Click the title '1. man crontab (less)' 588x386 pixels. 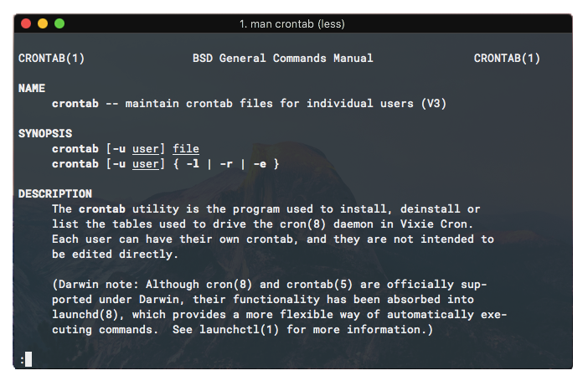point(292,24)
